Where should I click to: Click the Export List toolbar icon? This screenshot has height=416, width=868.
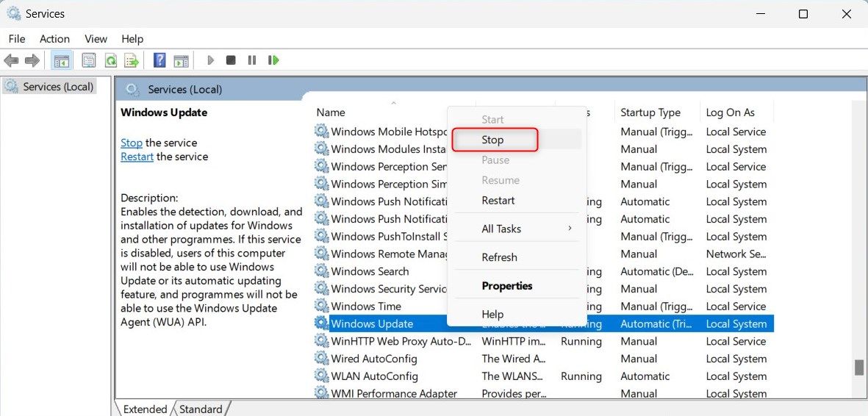tap(132, 60)
